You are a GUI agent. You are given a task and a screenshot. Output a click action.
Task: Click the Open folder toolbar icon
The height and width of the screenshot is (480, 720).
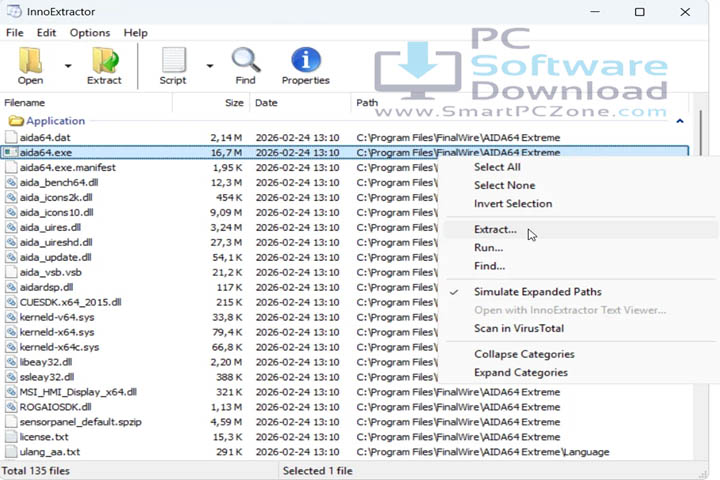pos(30,61)
